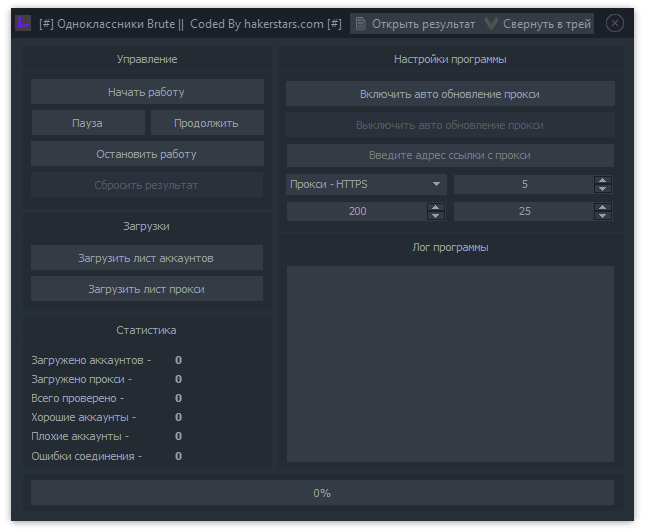Click the Лог программы heading
Image resolution: width=645 pixels, height=532 pixels.
click(x=450, y=247)
